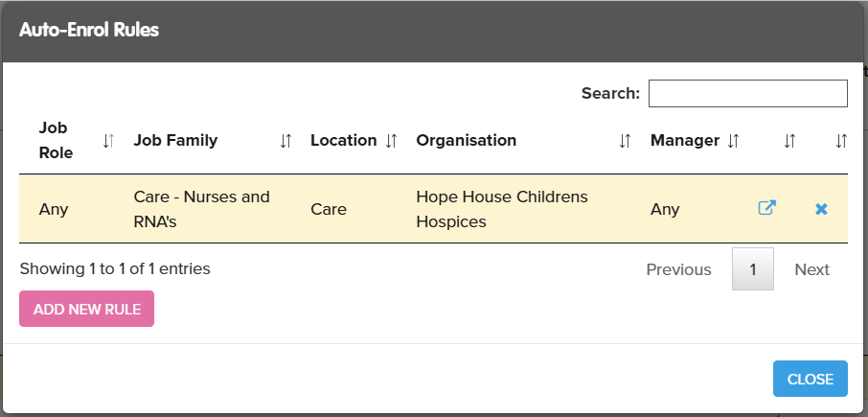Toggle the sort arrows next to Location
Viewport: 868px width, 417px height.
coord(391,141)
